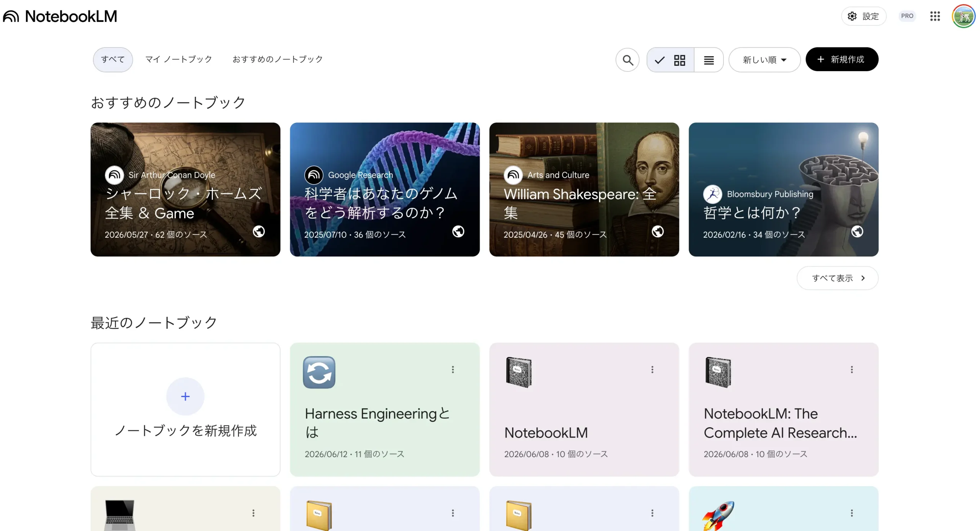Image resolution: width=980 pixels, height=531 pixels.
Task: Open more options for rocket notebook card
Action: pos(852,513)
